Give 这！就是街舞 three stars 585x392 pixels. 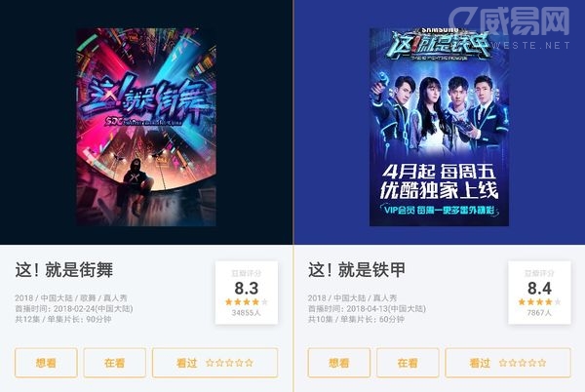[x=229, y=363]
